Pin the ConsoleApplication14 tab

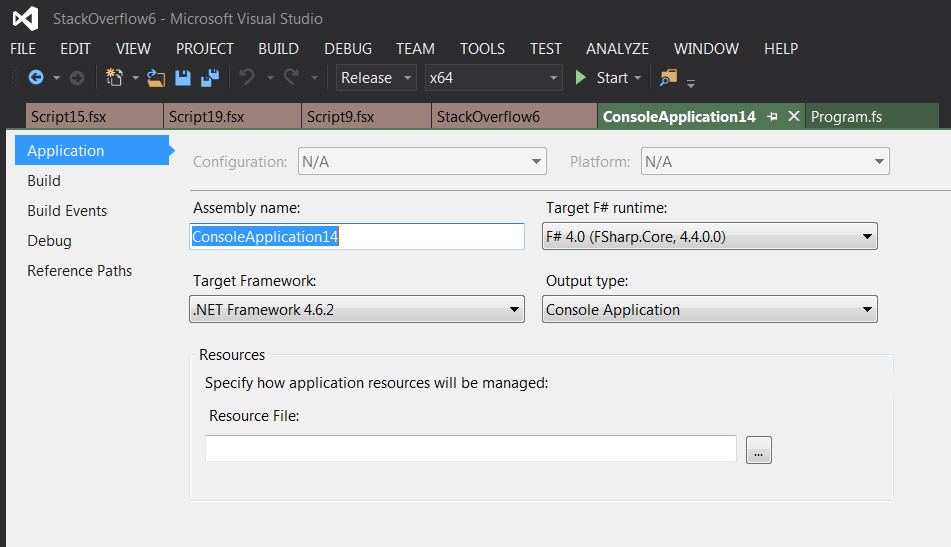tap(772, 117)
